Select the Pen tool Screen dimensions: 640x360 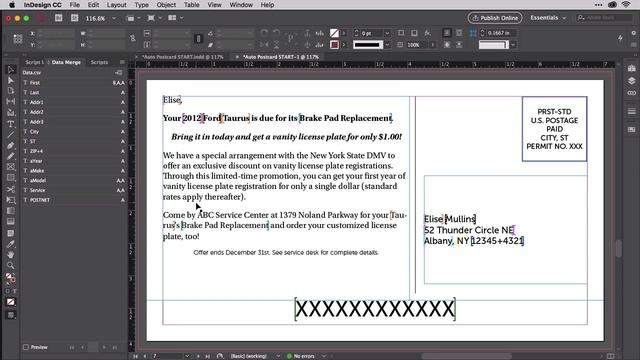[x=11, y=145]
